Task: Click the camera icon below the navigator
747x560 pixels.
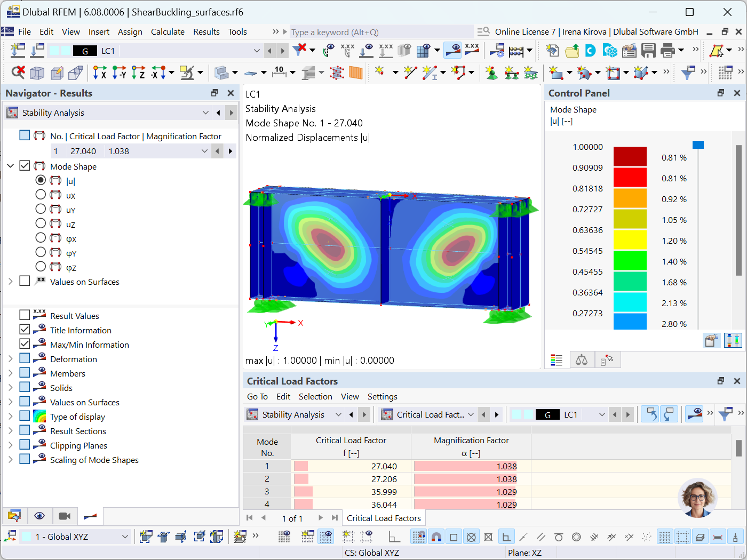Action: (x=65, y=516)
